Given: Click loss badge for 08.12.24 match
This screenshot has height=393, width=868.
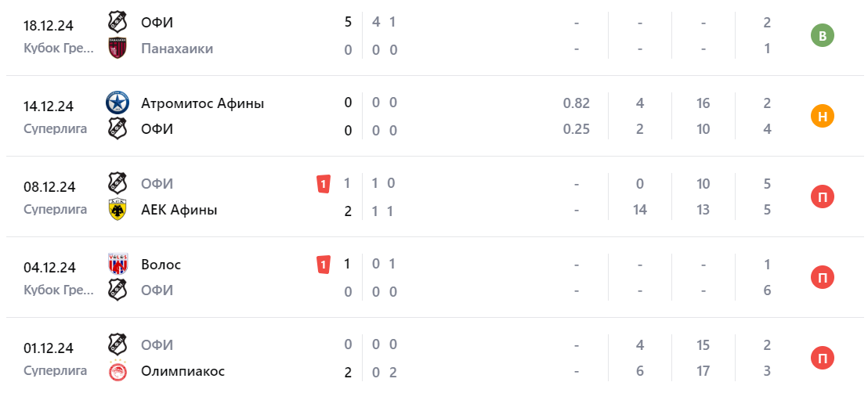Looking at the screenshot, I should click(x=822, y=197).
